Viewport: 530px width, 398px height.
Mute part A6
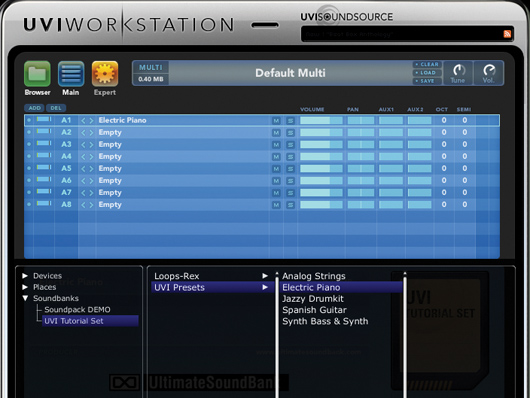click(276, 181)
